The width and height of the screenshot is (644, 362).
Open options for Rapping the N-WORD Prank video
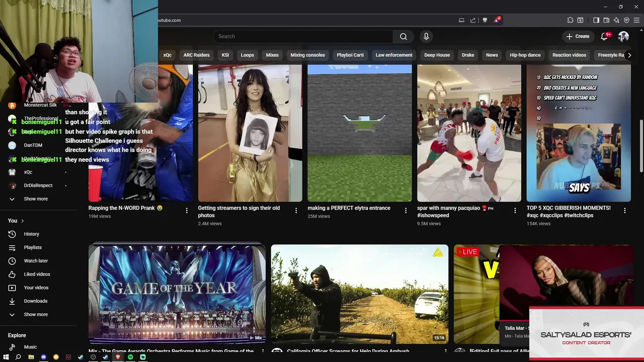pyautogui.click(x=187, y=211)
